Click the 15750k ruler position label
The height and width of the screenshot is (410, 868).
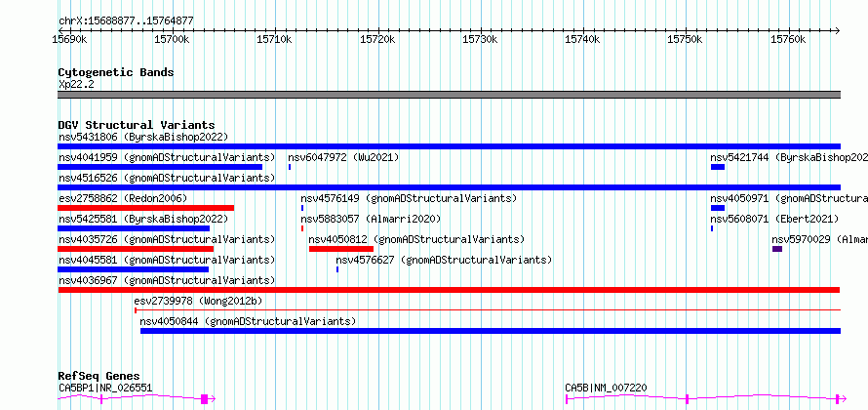(x=686, y=39)
